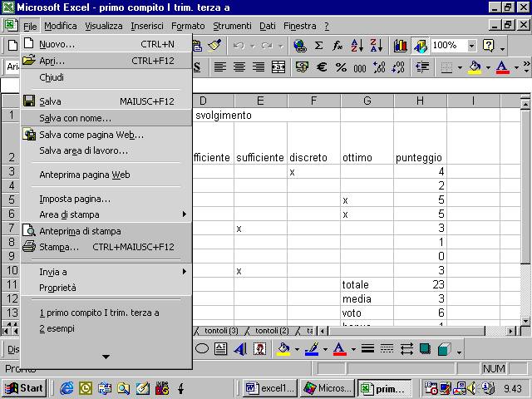Image resolution: width=532 pixels, height=399 pixels.
Task: Click Increase Decimal icon
Action: pos(379,66)
